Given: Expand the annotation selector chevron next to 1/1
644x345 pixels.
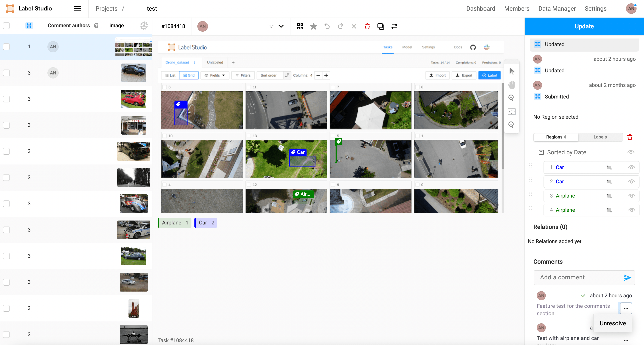Looking at the screenshot, I should coord(281,26).
